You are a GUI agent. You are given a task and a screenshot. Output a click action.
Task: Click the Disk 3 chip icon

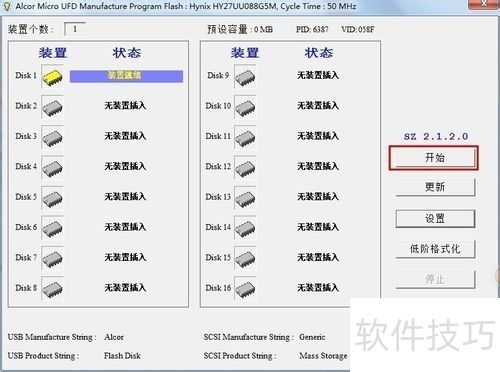[52, 138]
